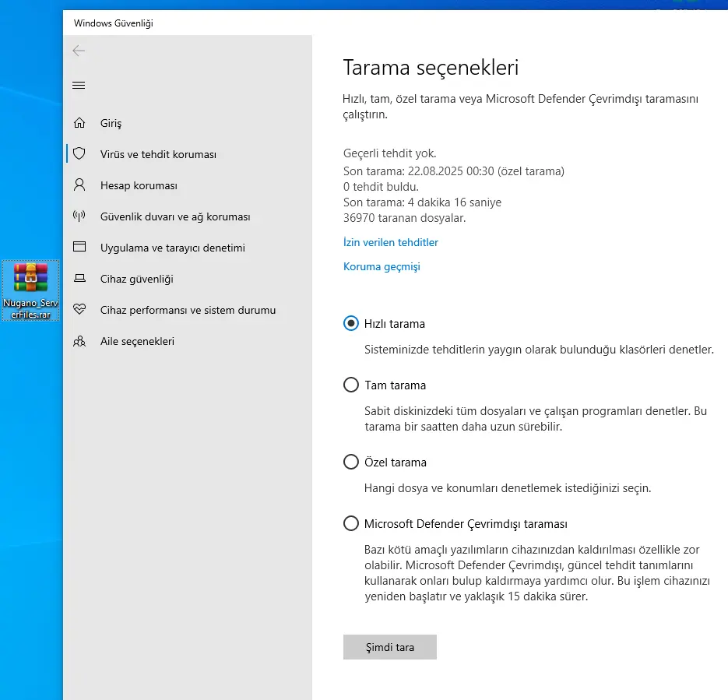Click the 0 tehdit buldu text
The width and height of the screenshot is (728, 700).
tap(381, 187)
